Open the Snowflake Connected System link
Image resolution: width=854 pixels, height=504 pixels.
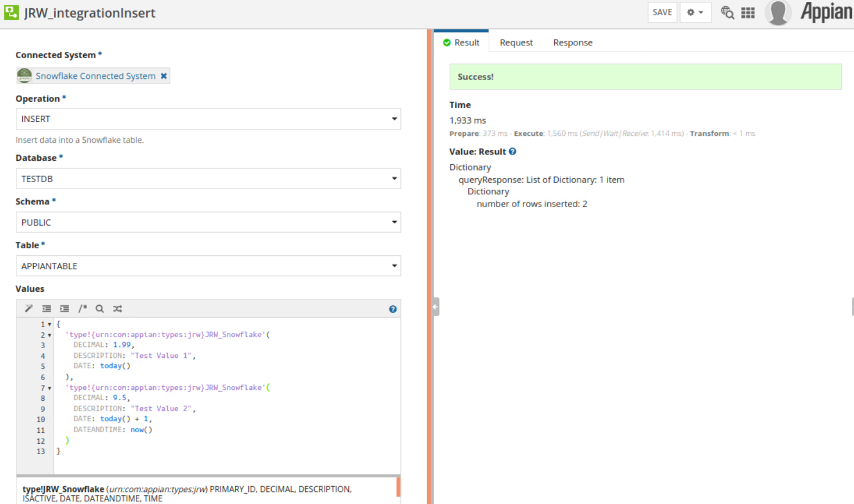click(95, 76)
